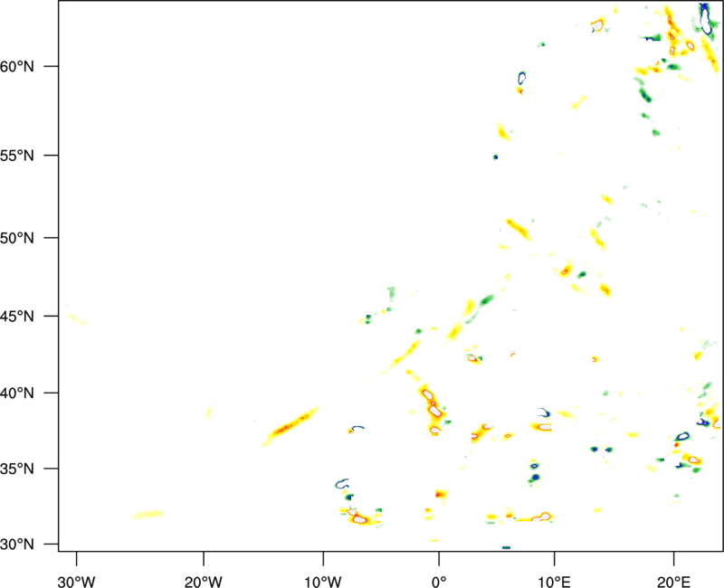The height and width of the screenshot is (588, 724).
Task: Click the 20°W longitude label
Action: tap(204, 582)
